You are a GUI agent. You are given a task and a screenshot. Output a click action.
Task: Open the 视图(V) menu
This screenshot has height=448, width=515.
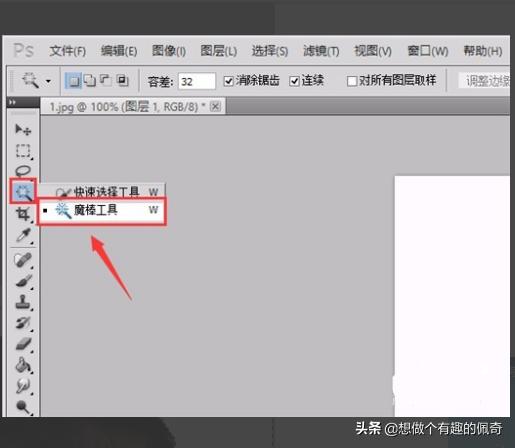(373, 51)
